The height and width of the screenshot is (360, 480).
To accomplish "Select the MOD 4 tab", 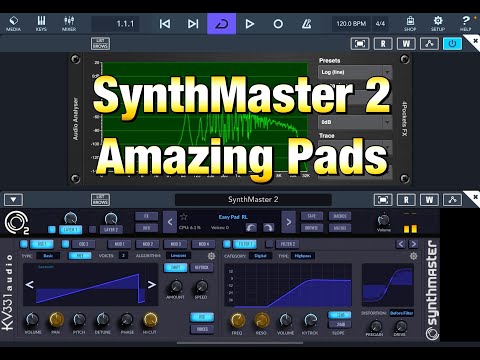I will point(204,244).
